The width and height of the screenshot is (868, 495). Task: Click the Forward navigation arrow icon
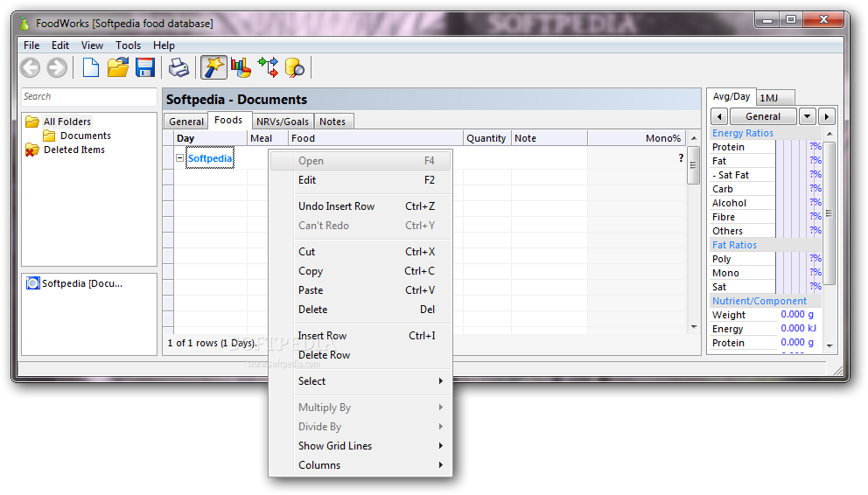pos(57,68)
